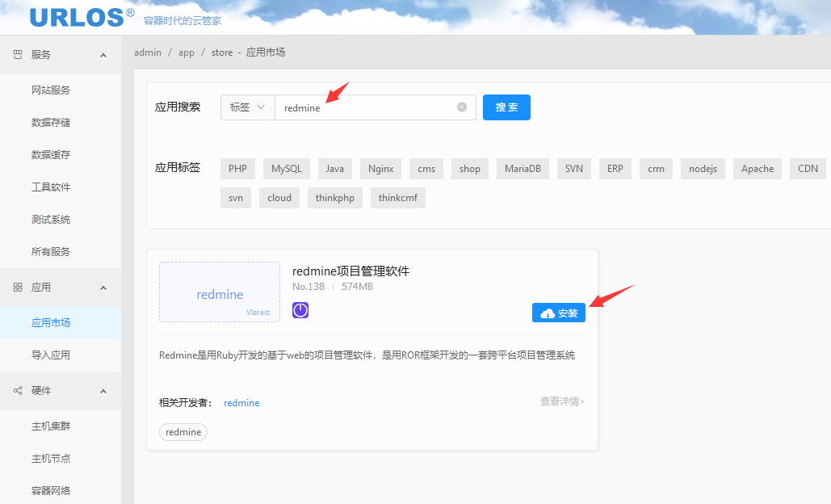Image resolution: width=831 pixels, height=504 pixels.
Task: Click the 服务 section icon in sidebar
Action: point(18,55)
